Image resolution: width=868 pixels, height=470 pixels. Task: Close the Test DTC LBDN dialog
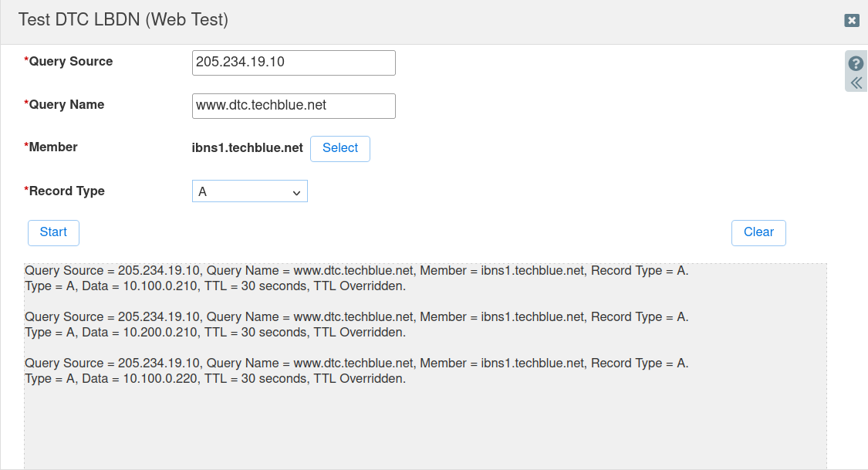click(x=852, y=21)
